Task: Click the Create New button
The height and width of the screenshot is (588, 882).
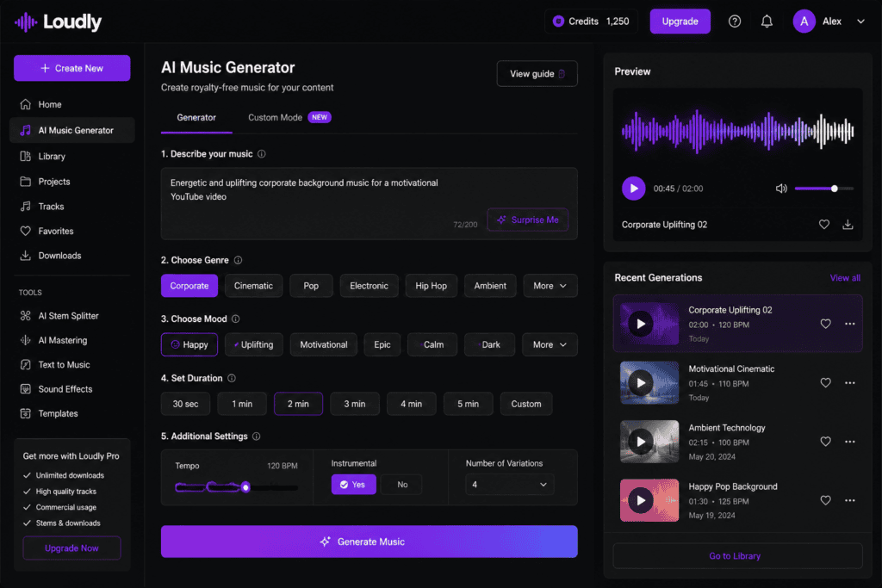Action: click(72, 68)
